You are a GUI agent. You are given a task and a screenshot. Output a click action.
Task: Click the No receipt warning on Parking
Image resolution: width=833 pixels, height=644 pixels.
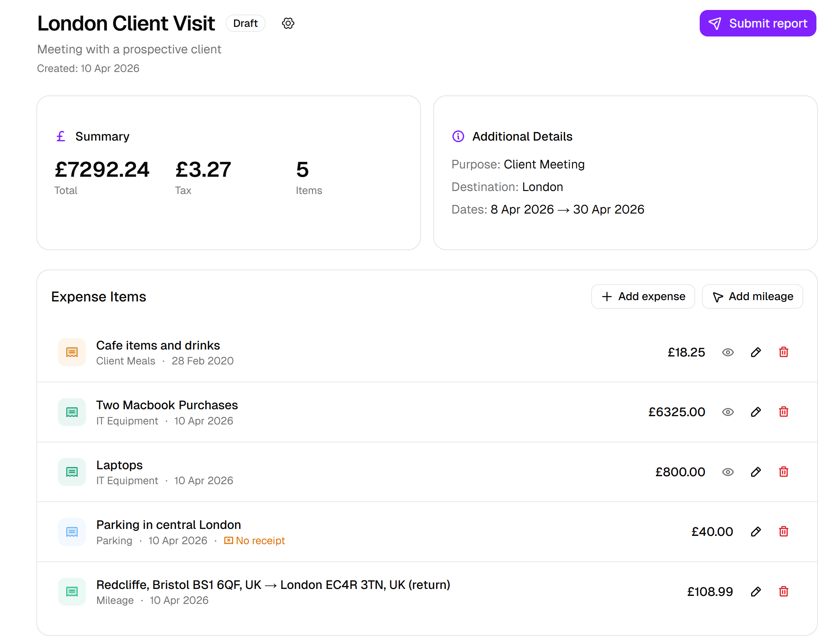click(254, 540)
